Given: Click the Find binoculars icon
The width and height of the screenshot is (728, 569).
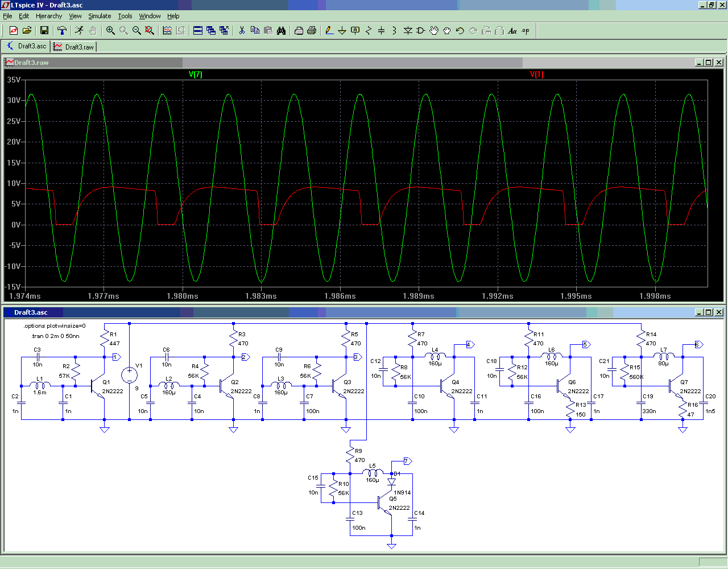Looking at the screenshot, I should click(281, 31).
